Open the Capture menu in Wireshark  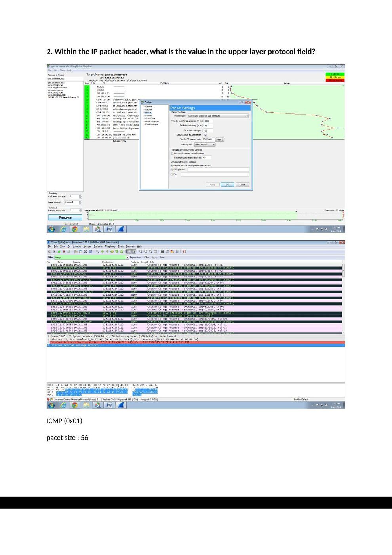77,247
